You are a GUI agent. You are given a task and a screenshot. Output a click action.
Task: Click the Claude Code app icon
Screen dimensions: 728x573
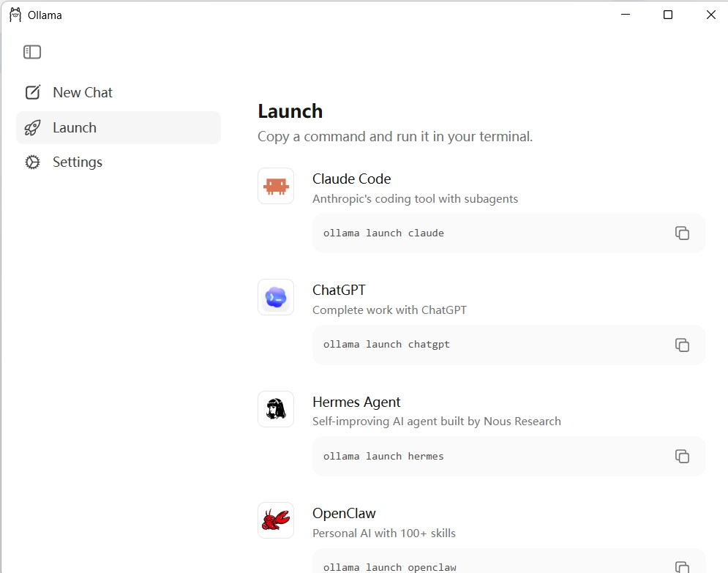point(276,186)
